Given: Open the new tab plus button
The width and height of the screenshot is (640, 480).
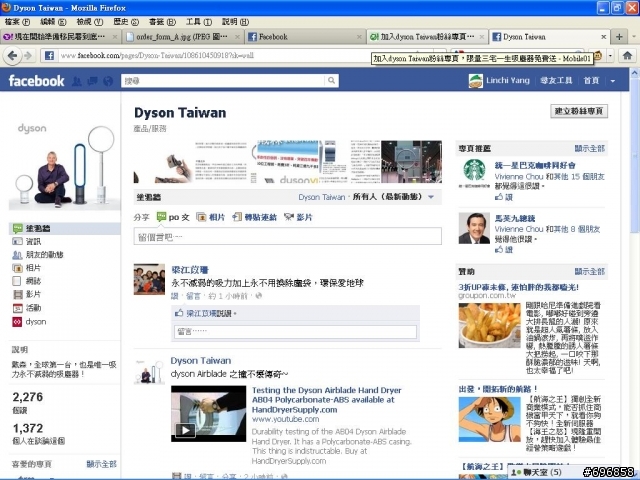Looking at the screenshot, I should pyautogui.click(x=619, y=37).
